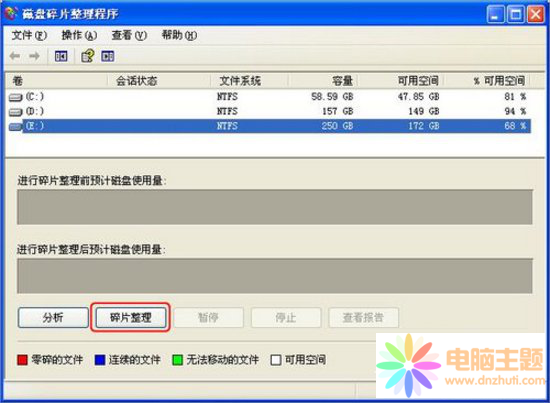Toggle the console tree pane icon
Image resolution: width=550 pixels, height=403 pixels.
pos(61,56)
